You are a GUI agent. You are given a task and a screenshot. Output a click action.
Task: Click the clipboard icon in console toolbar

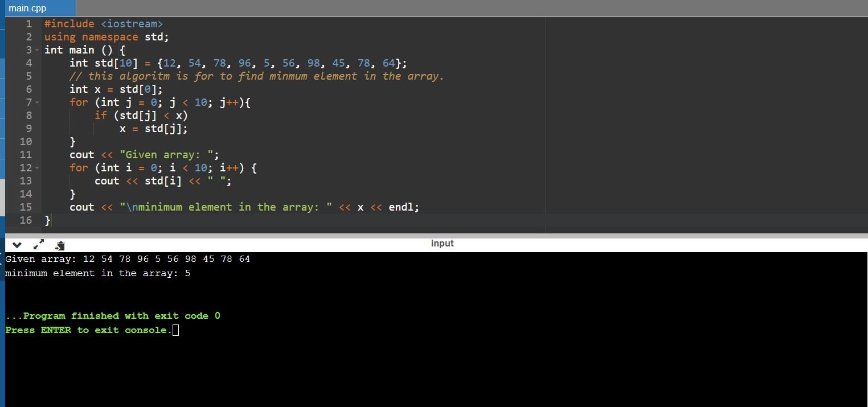coord(60,245)
